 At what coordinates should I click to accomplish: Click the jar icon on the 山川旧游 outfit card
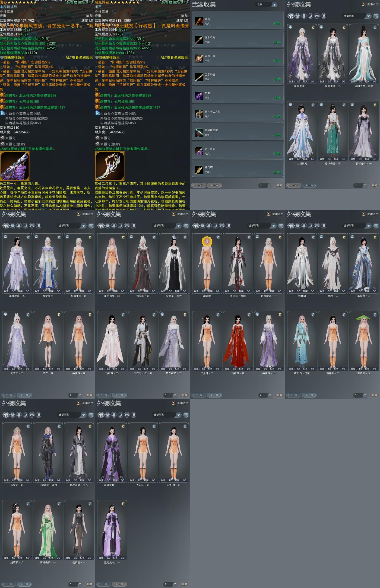[290, 104]
